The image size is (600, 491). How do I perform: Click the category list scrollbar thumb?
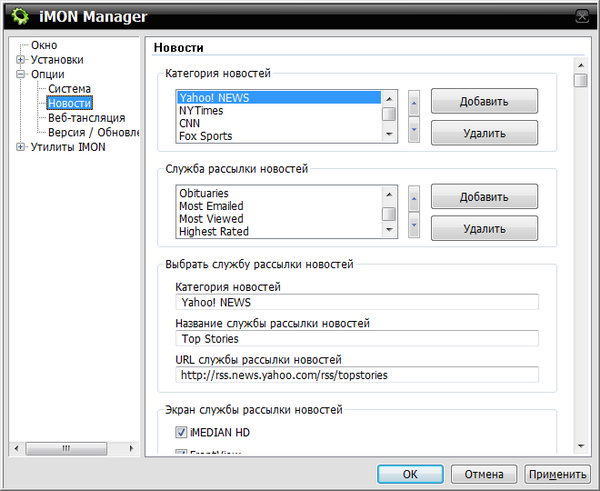[x=389, y=114]
